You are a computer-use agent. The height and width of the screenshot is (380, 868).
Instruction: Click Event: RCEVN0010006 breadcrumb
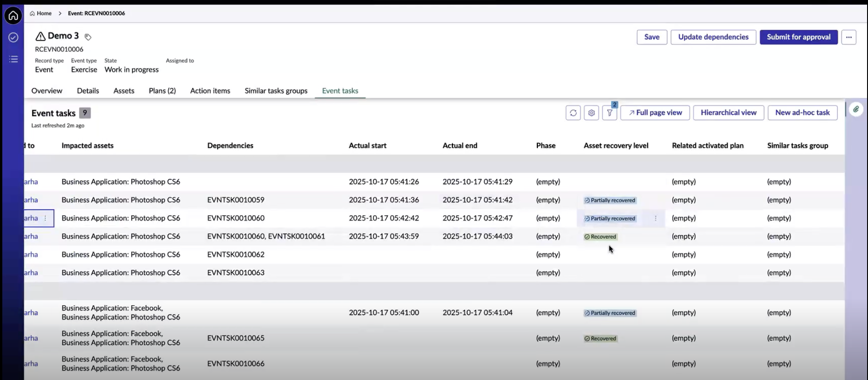pyautogui.click(x=96, y=13)
